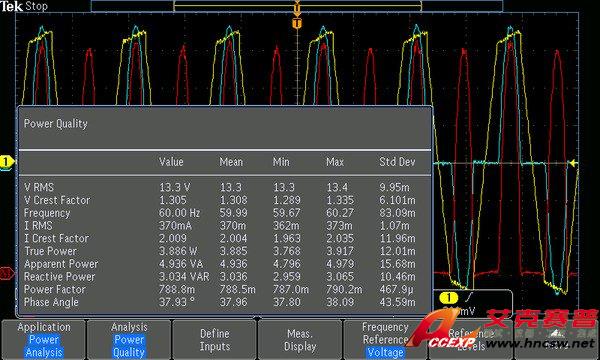Select the red channel reference marker on left edge
Viewport: 600px width, 360px height.
7,273
